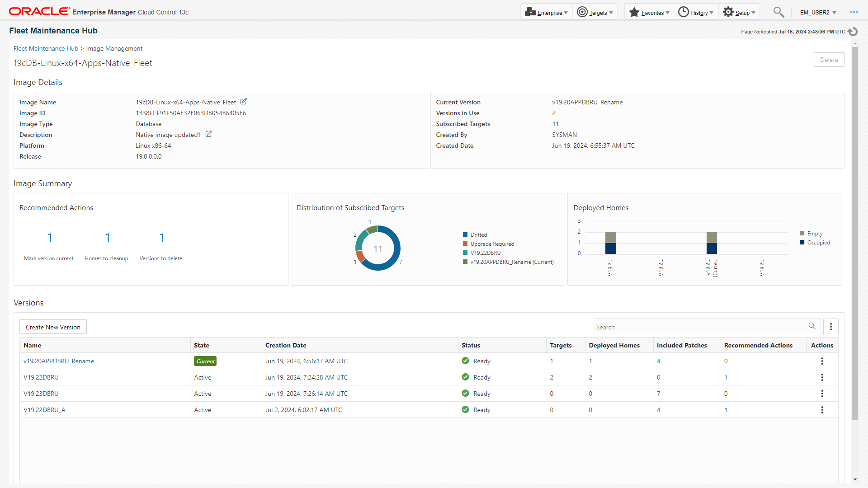Viewport: 868px width, 488px height.
Task: Open actions menu for V19.22DBRU_A row
Action: click(822, 410)
